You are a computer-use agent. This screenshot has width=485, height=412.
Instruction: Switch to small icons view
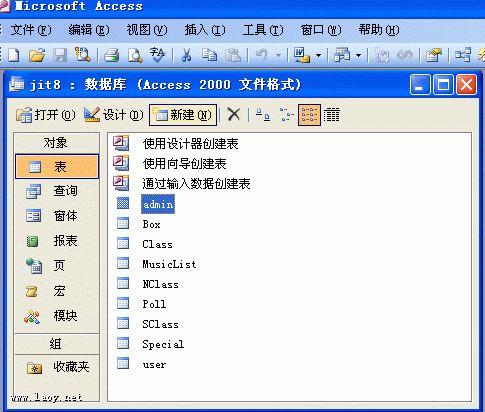tap(286, 115)
